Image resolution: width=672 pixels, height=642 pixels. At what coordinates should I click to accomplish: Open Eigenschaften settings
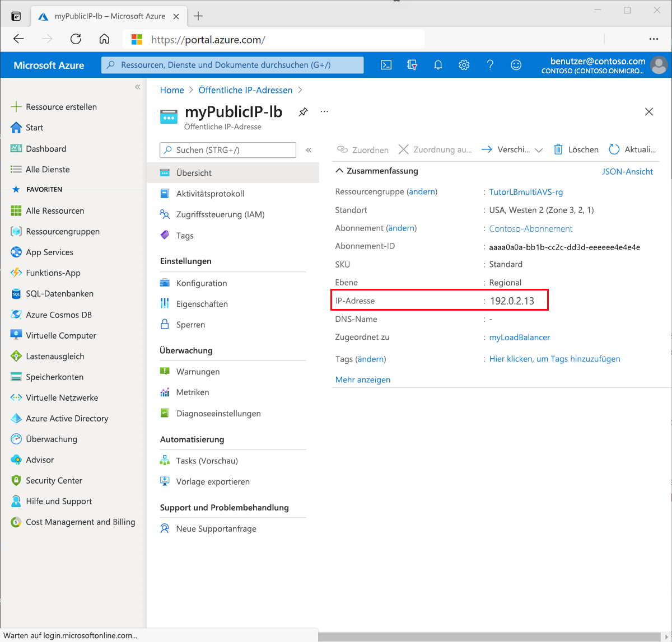click(194, 304)
